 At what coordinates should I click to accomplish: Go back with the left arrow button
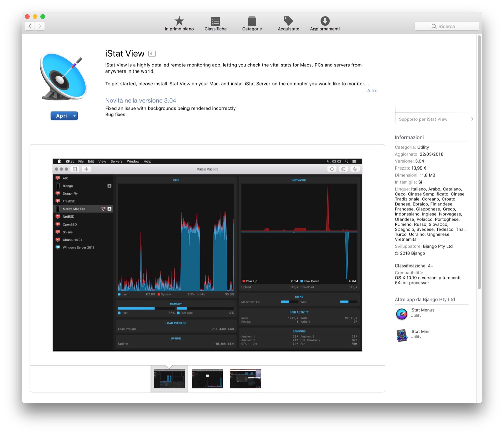tap(30, 26)
